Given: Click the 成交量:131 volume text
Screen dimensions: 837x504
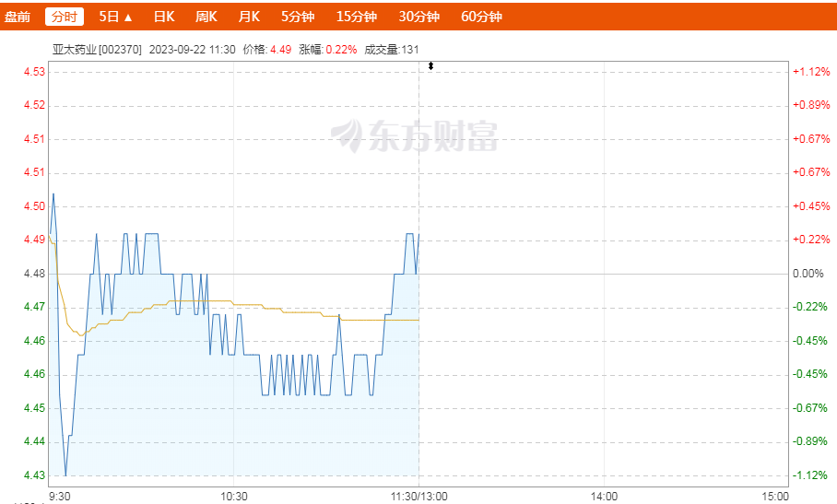Looking at the screenshot, I should [x=391, y=50].
